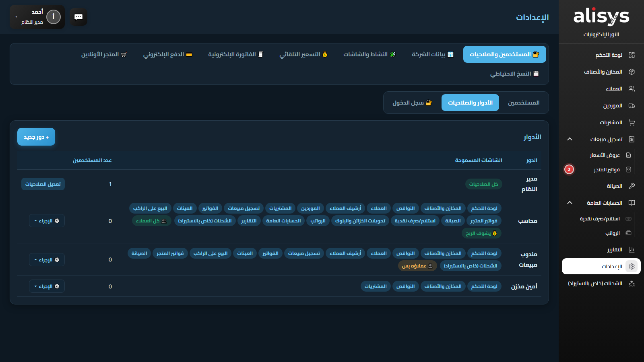This screenshot has width=644, height=362.
Task: Click the تحويلات الخزائن والبنوك tag
Action: 360,221
